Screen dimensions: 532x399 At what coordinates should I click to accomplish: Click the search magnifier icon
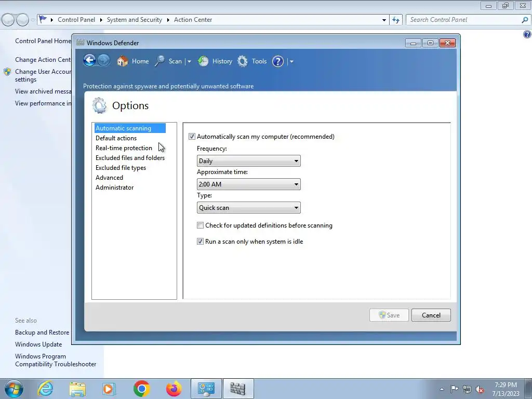click(525, 20)
